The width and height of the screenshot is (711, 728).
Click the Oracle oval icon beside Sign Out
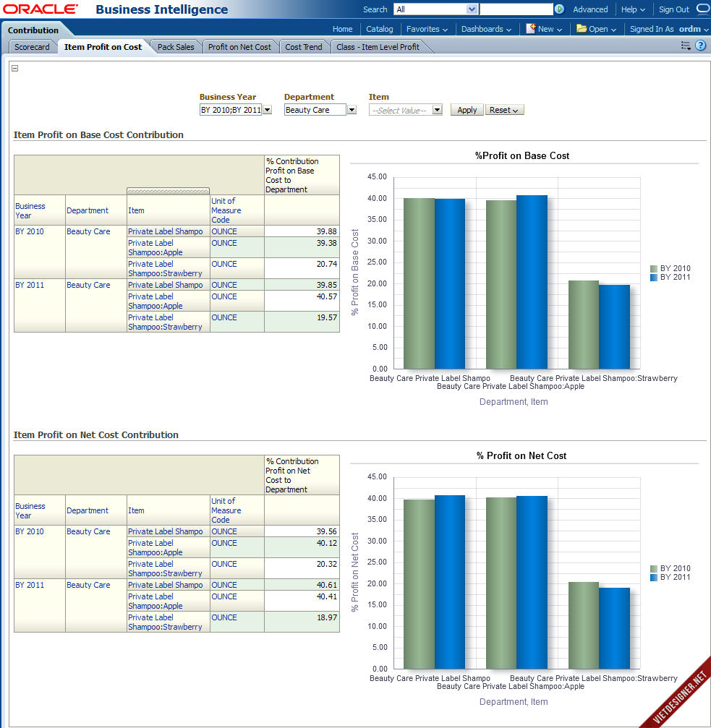pyautogui.click(x=702, y=9)
